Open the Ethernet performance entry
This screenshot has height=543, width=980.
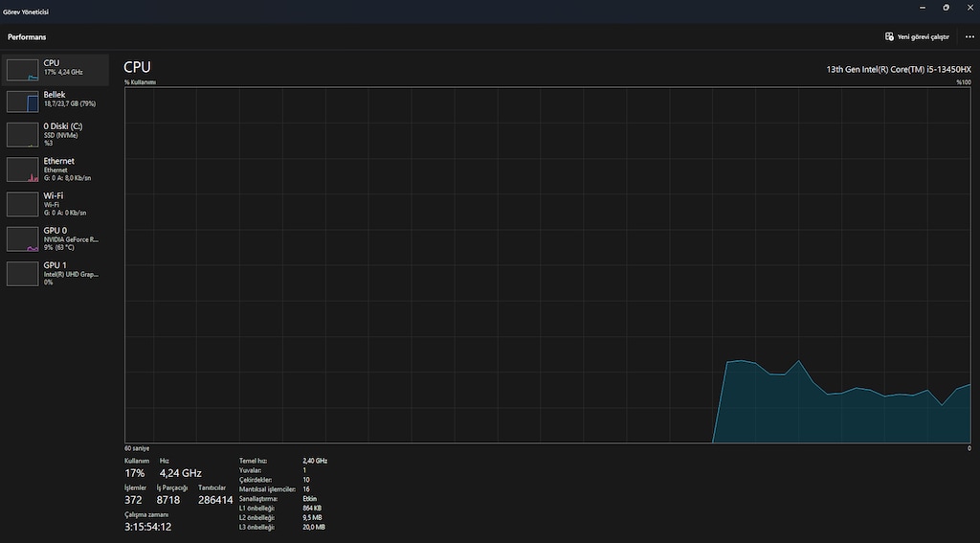click(x=56, y=170)
